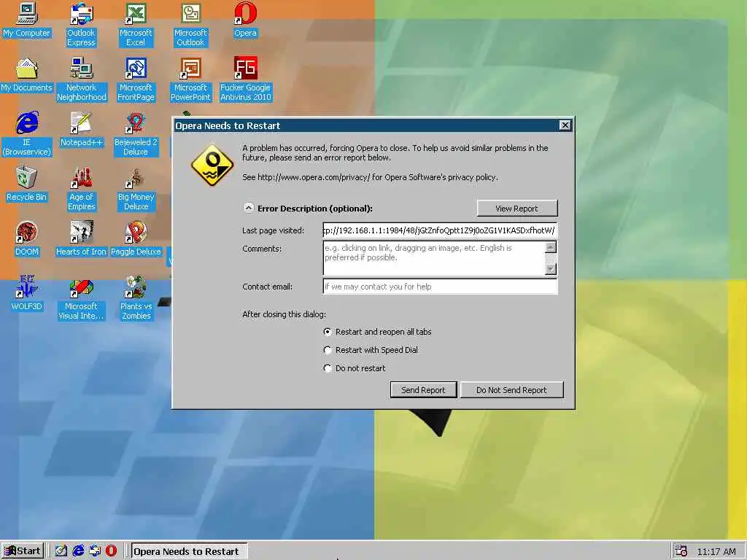Close the Opera Needs to Restart dialog

tap(565, 125)
